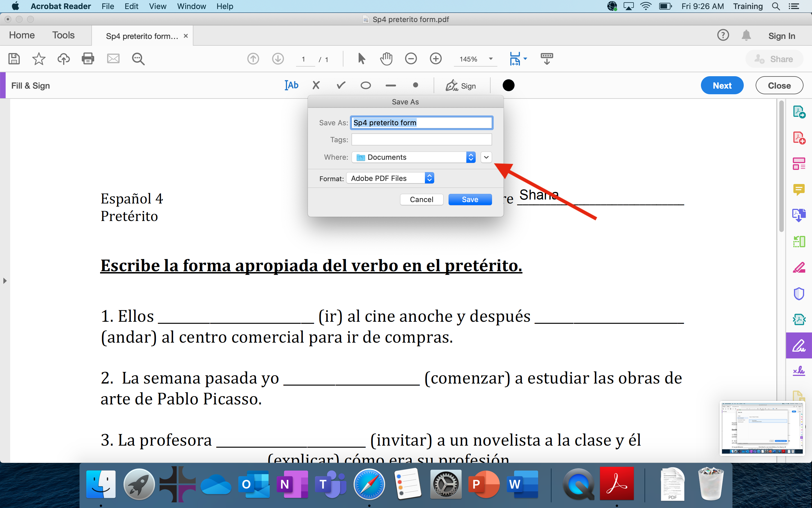Viewport: 812px width, 508px height.
Task: Click the email envelope icon
Action: pyautogui.click(x=113, y=59)
